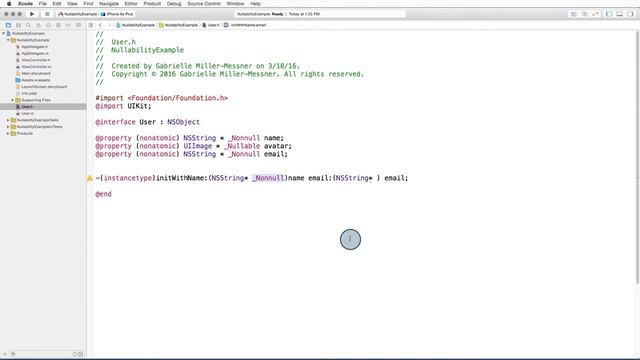Open the Xcode menu
The image size is (640, 360).
coord(25,4)
